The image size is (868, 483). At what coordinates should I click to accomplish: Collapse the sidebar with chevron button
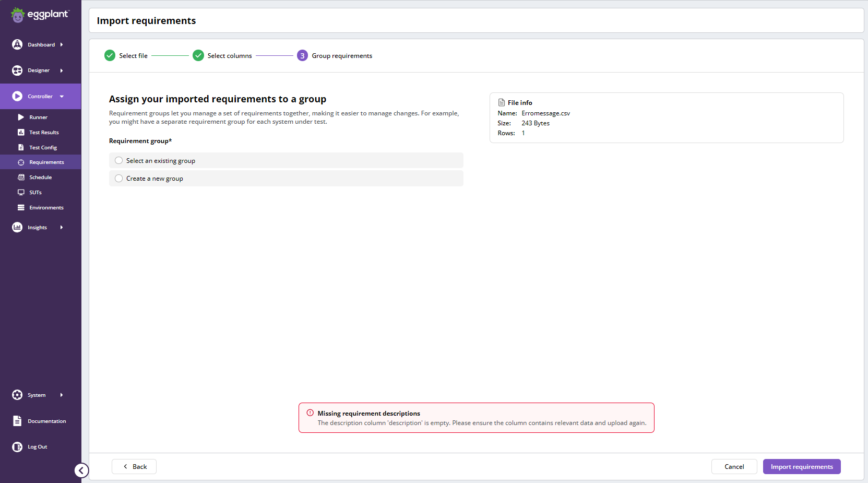(x=81, y=470)
